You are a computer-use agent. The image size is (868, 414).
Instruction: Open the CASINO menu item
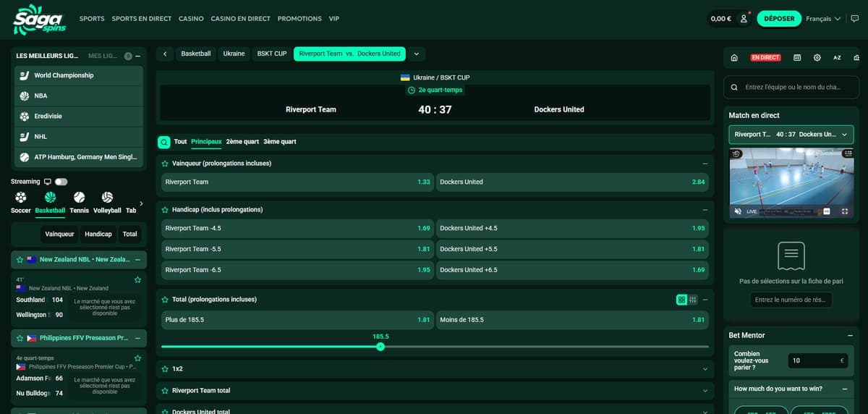[191, 19]
